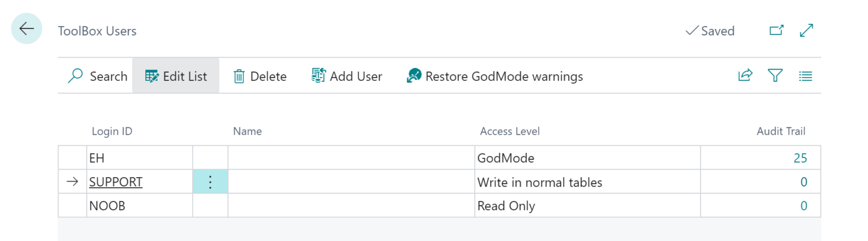This screenshot has height=241, width=868.
Task: Expand page to full width arrows
Action: click(806, 31)
